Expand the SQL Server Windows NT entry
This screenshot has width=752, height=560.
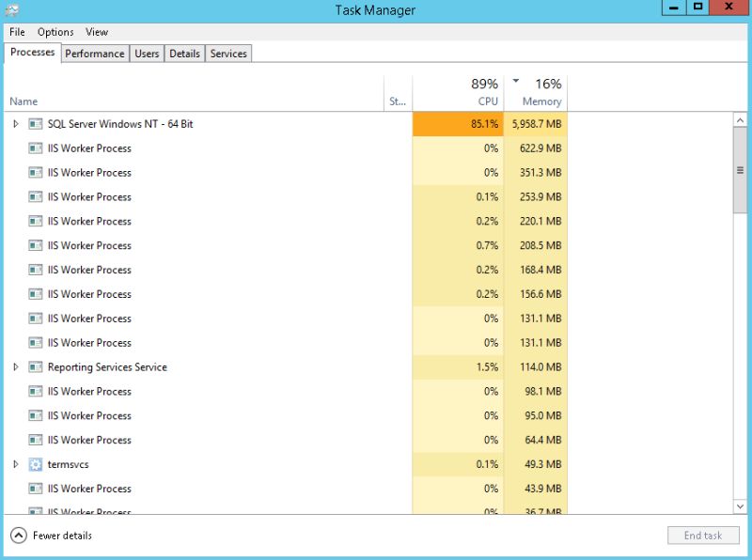(x=16, y=123)
